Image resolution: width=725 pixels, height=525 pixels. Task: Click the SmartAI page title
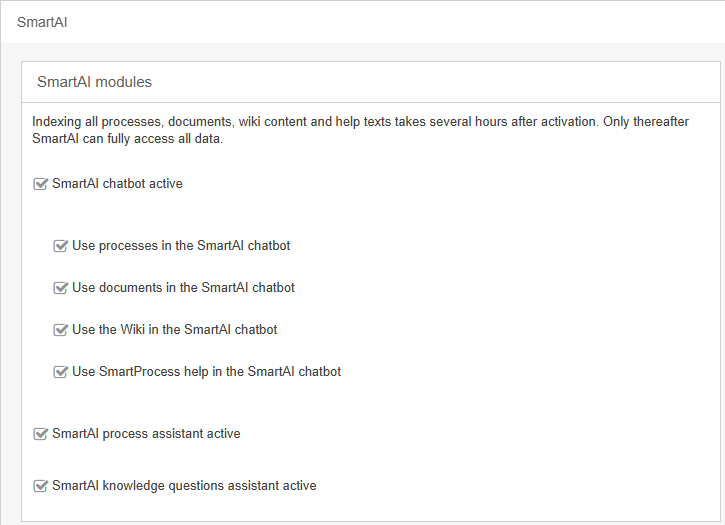coord(42,22)
